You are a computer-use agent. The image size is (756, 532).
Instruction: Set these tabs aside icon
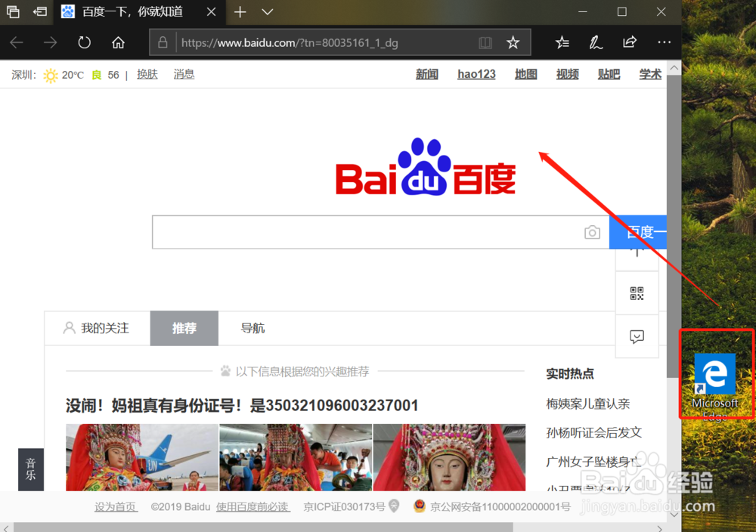click(40, 11)
